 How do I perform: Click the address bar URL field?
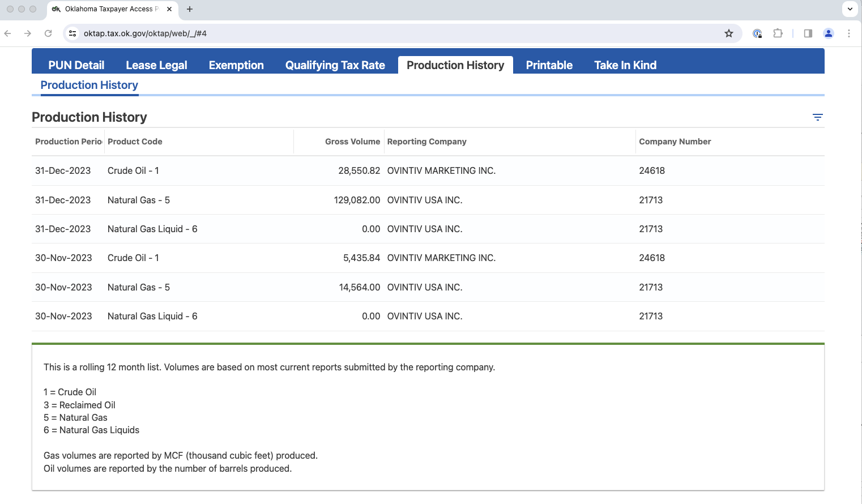[396, 33]
